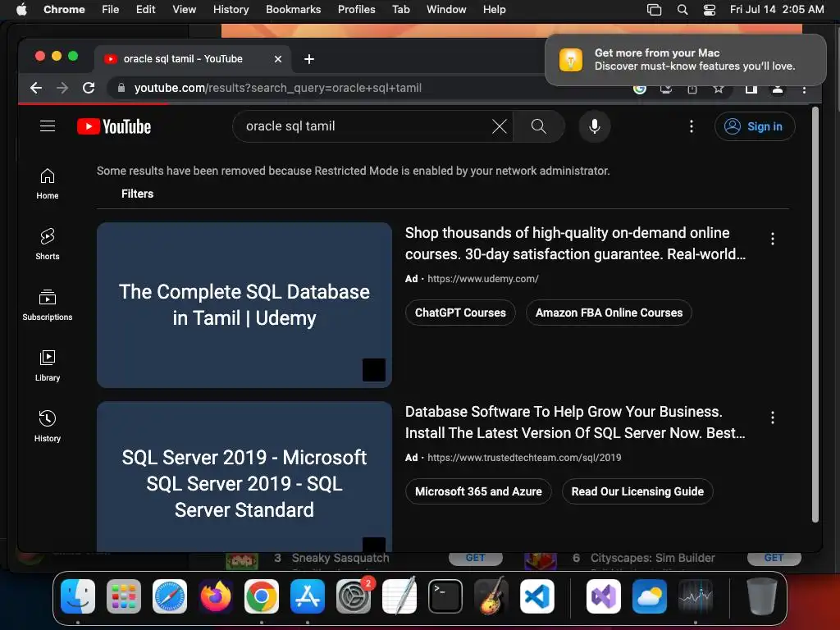Viewport: 840px width, 630px height.
Task: Open Launchpad from the Dock
Action: pos(124,596)
